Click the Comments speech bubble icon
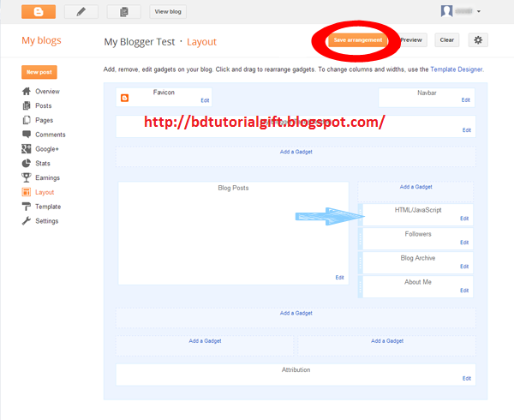 [x=27, y=134]
